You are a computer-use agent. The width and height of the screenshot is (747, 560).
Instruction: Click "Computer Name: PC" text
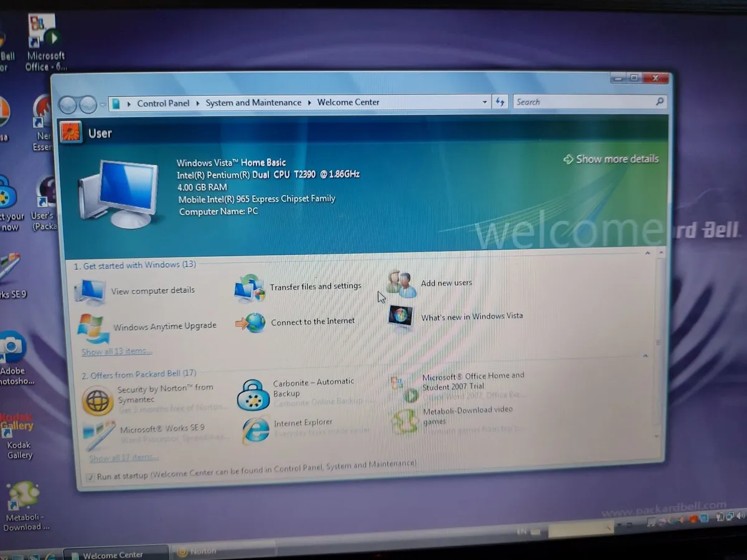click(218, 212)
